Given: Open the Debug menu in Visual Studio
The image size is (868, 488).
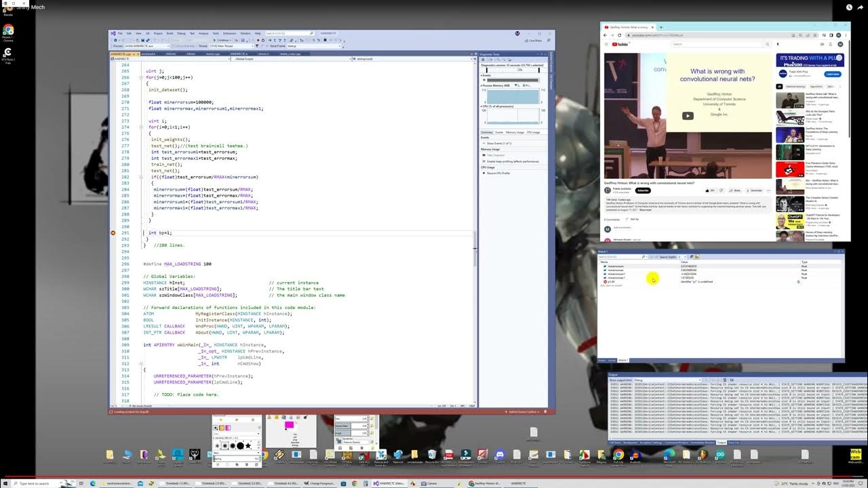Looking at the screenshot, I should (181, 34).
